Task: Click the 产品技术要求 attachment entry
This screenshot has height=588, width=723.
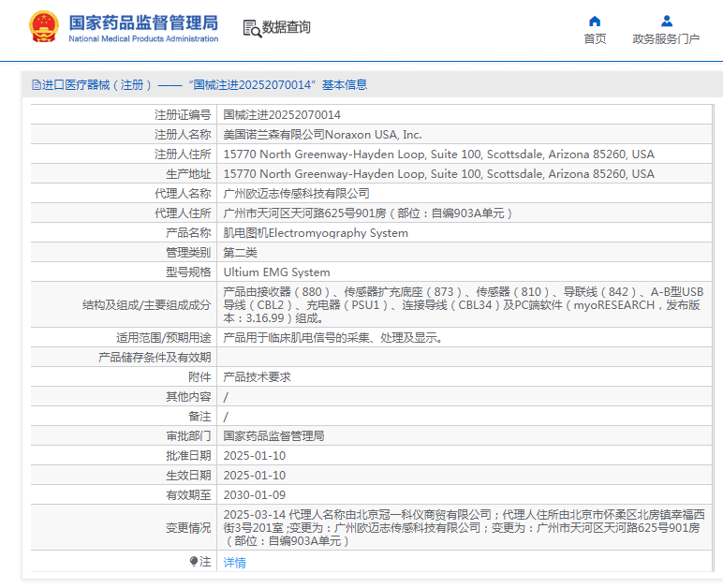Action: (257, 376)
